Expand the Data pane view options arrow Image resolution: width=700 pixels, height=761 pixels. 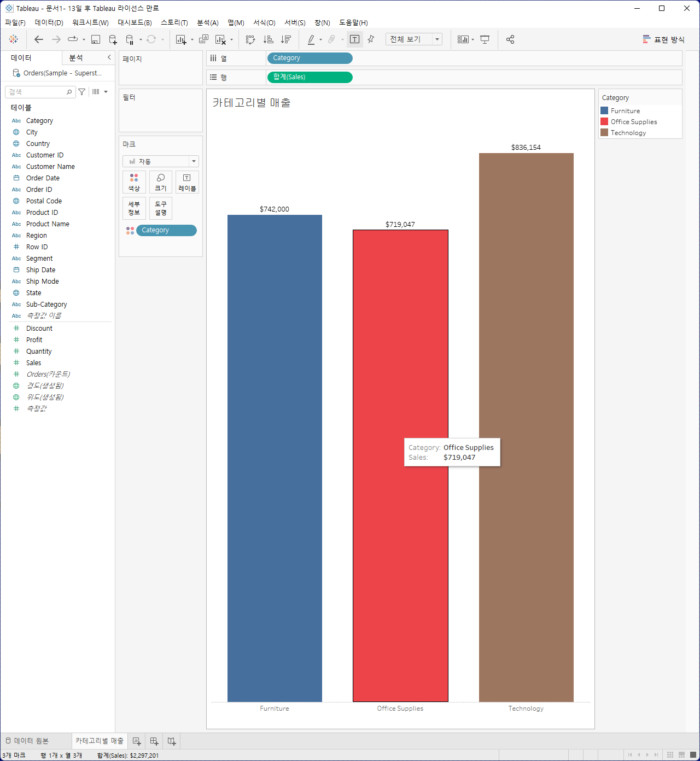[106, 92]
